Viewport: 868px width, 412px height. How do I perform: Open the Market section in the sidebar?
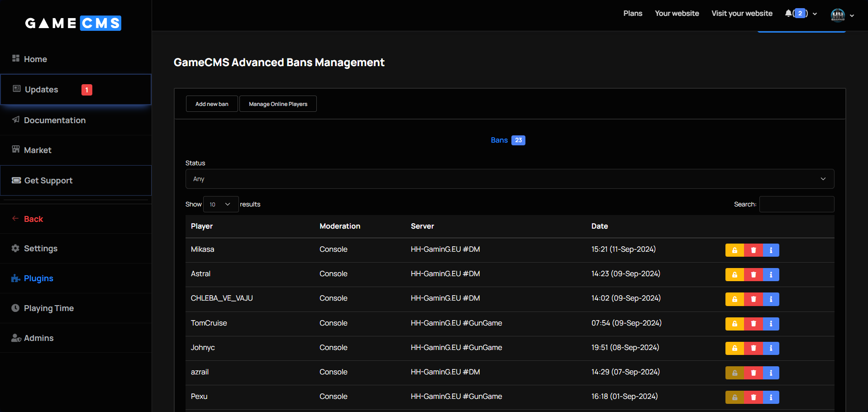pyautogui.click(x=38, y=150)
